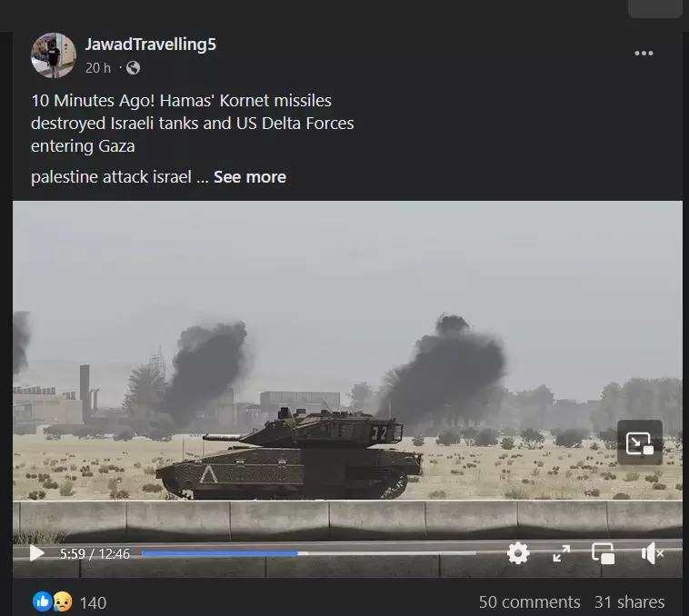Open picture-in-picture mode
Screen dimensions: 689x616
[603, 553]
